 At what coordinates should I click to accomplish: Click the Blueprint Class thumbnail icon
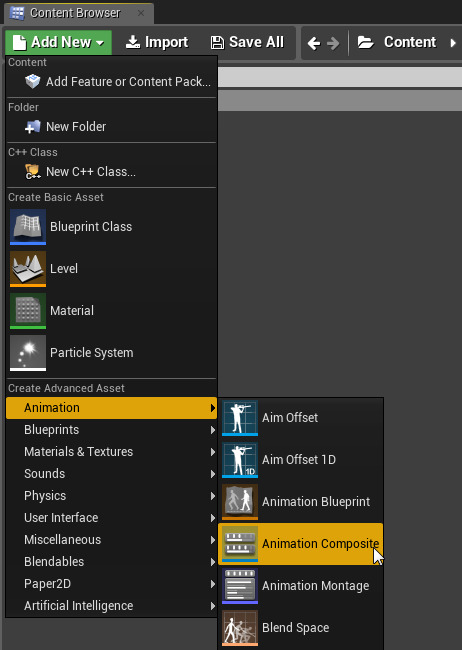click(28, 227)
